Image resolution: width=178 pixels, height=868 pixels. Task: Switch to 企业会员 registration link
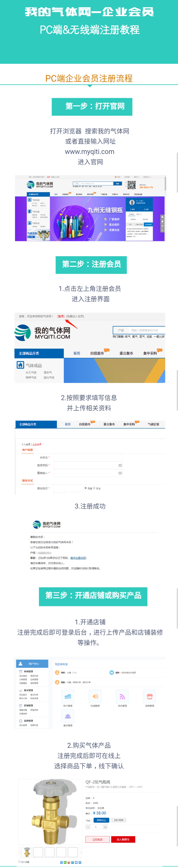pyautogui.click(x=37, y=444)
